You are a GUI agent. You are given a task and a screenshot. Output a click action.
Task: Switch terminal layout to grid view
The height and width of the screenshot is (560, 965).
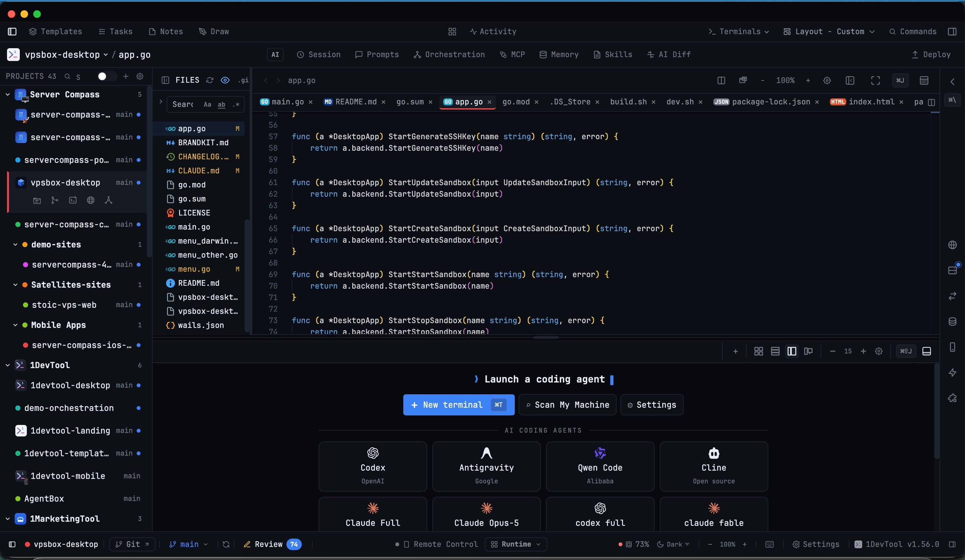pyautogui.click(x=758, y=352)
